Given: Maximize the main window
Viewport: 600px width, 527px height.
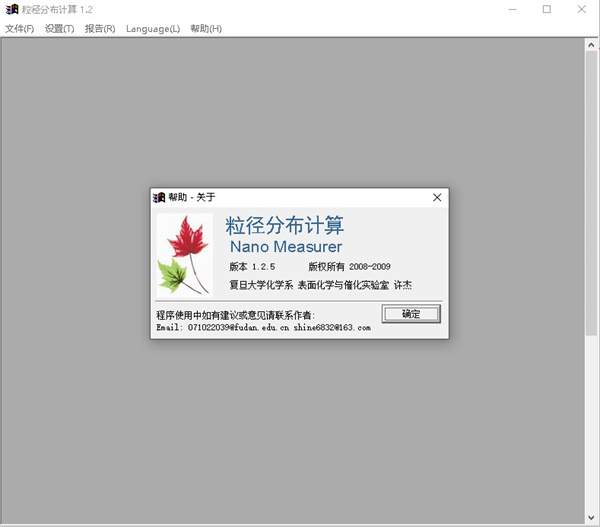Looking at the screenshot, I should coord(547,9).
